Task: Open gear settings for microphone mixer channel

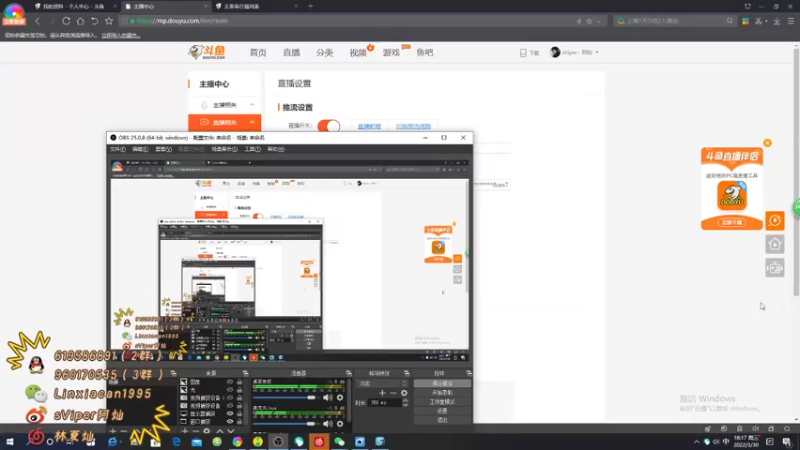Action: 340,423
